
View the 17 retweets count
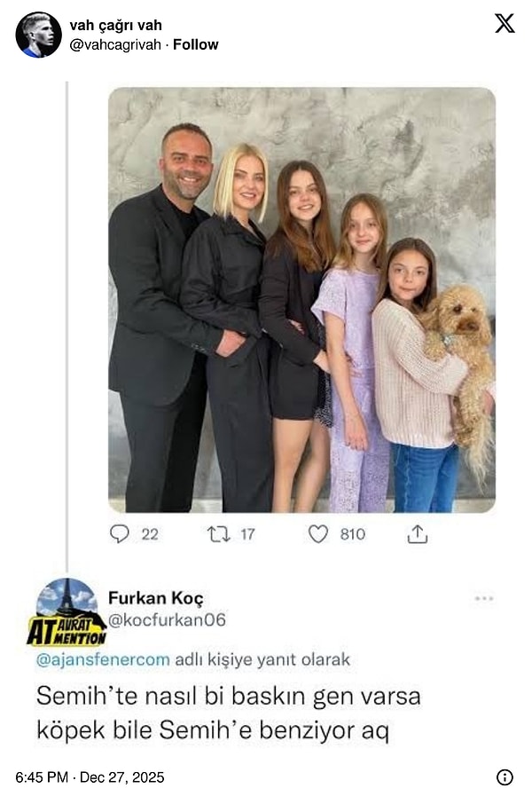247,534
